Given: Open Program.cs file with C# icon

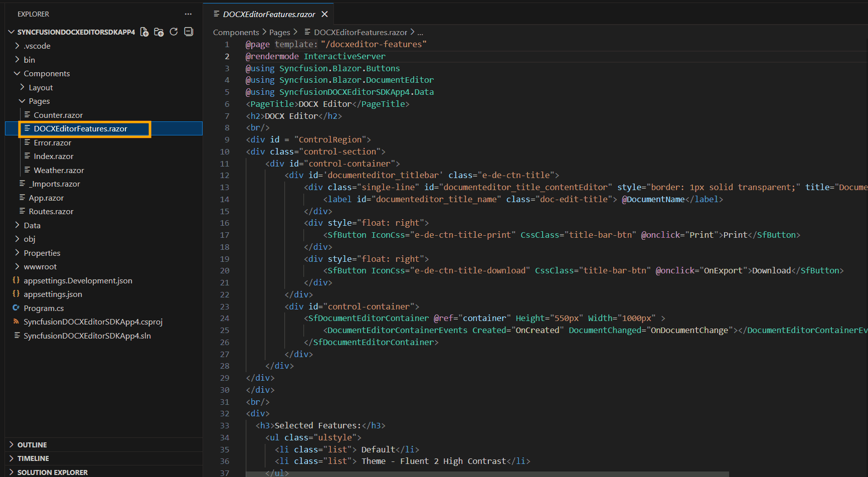Looking at the screenshot, I should pos(44,308).
